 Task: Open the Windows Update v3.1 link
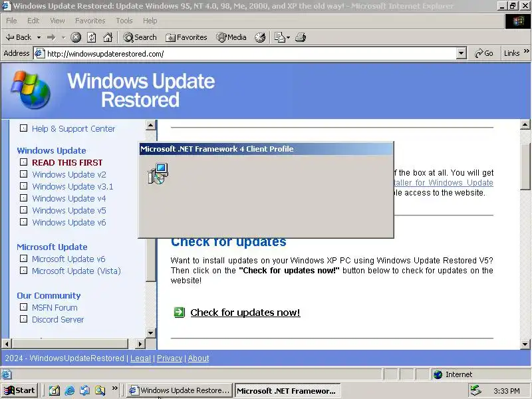72,186
